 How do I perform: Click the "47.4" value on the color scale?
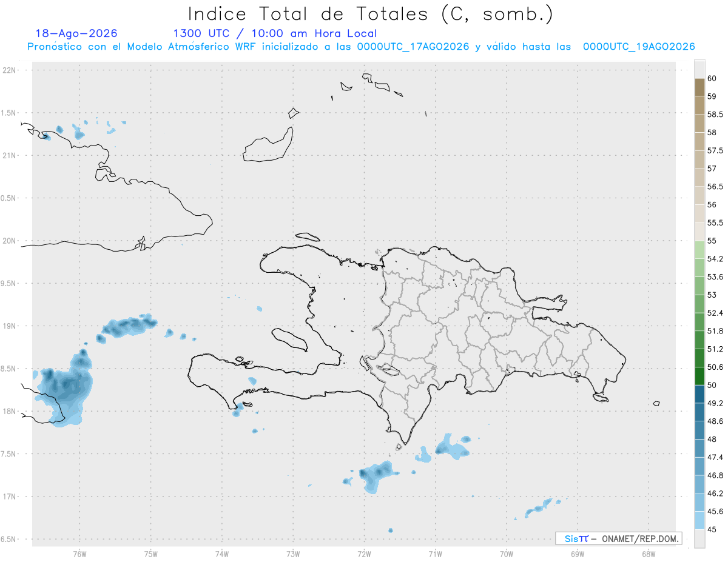pyautogui.click(x=715, y=457)
